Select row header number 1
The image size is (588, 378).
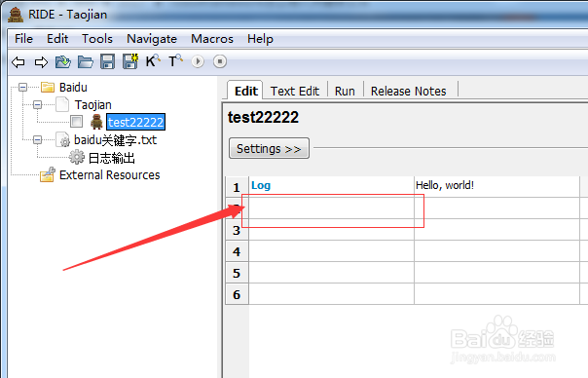point(237,186)
